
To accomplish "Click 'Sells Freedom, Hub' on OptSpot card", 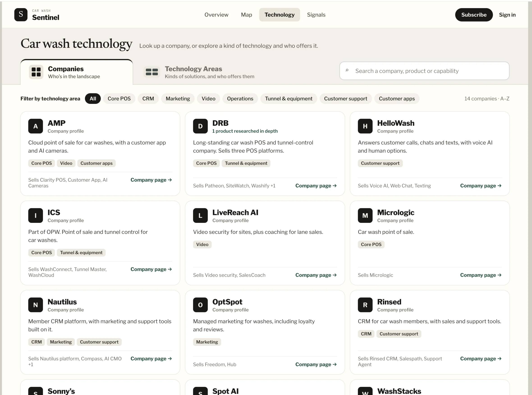I will click(215, 364).
